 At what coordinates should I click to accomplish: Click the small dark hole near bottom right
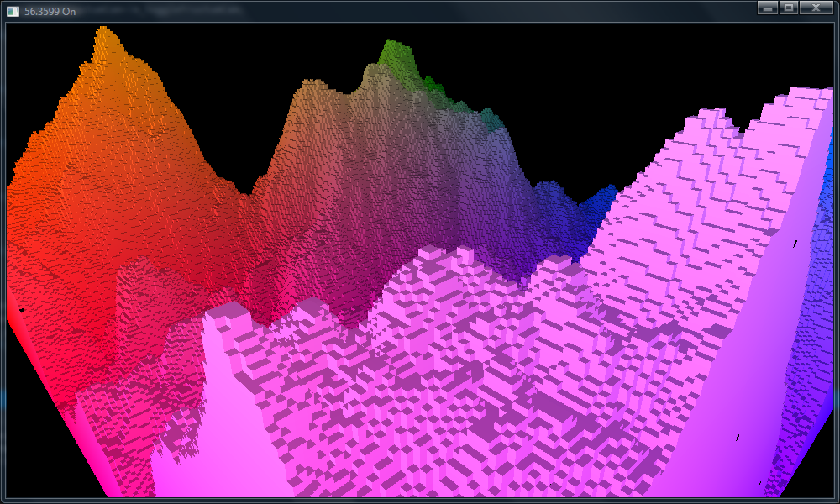[738, 437]
